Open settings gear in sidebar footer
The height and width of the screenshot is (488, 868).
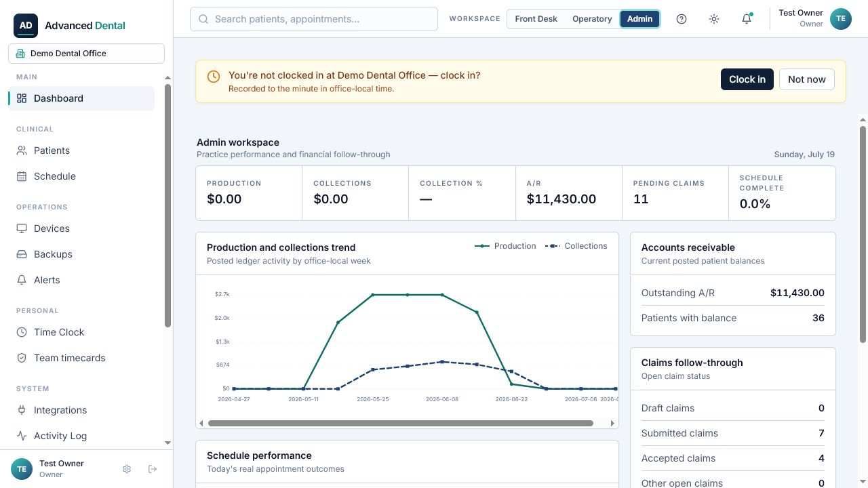pyautogui.click(x=127, y=469)
